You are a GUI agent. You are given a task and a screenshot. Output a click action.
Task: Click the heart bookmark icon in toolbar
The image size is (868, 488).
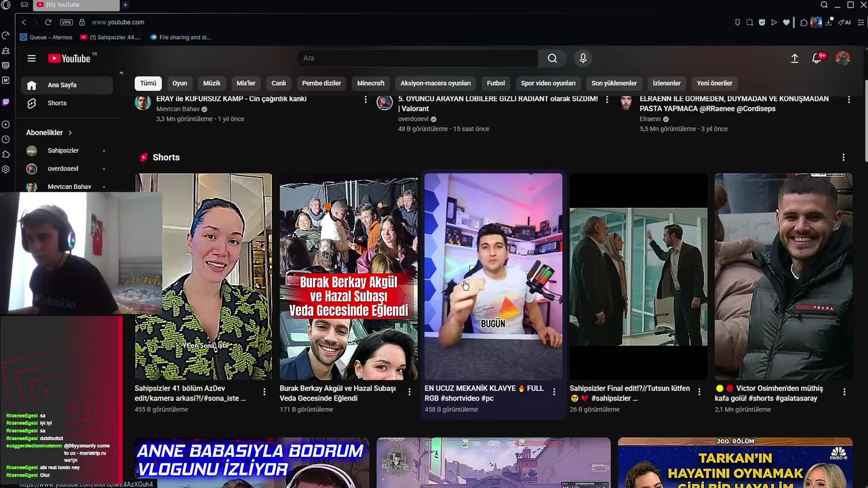(x=787, y=22)
